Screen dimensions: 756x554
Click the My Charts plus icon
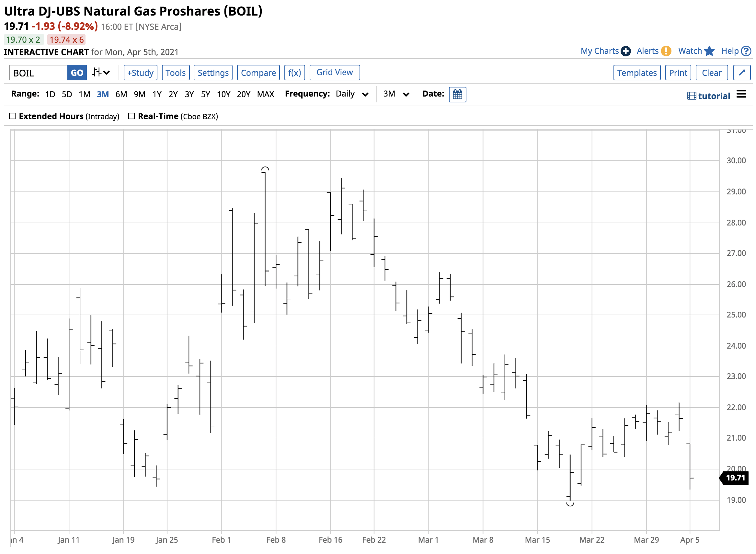[x=625, y=51]
